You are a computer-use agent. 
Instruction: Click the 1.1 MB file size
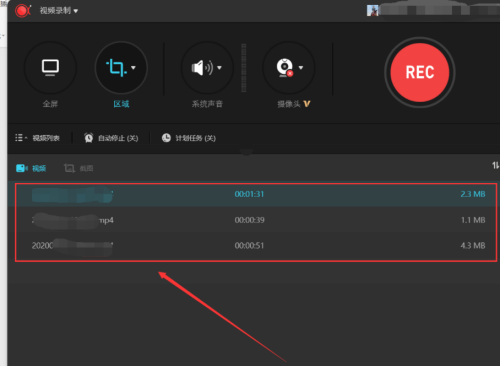[473, 220]
